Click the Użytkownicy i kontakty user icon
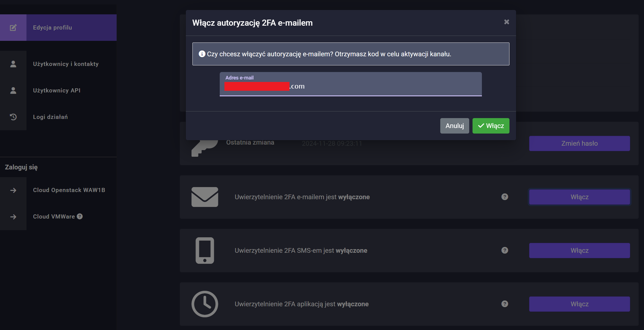The width and height of the screenshot is (644, 330). pos(13,64)
